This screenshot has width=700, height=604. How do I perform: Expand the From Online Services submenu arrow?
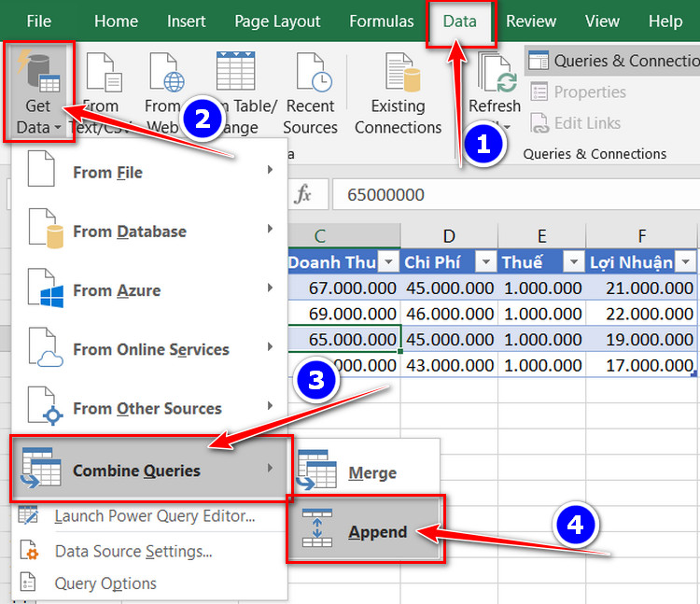pyautogui.click(x=270, y=346)
